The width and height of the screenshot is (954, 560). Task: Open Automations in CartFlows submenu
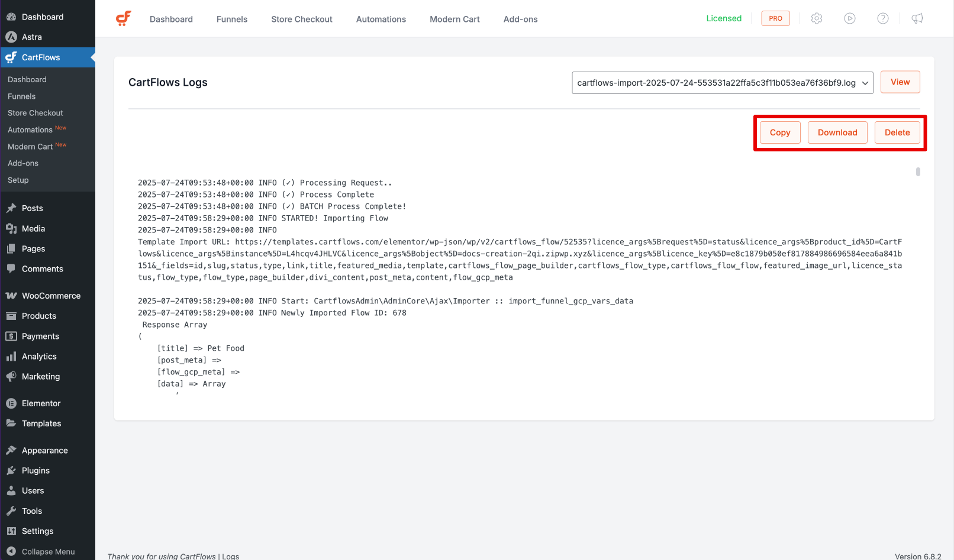30,130
